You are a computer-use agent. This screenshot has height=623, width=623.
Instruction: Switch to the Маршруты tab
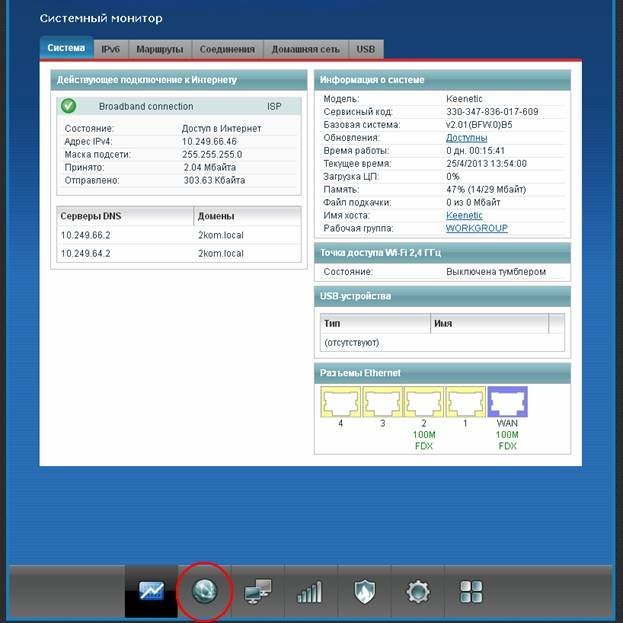[159, 48]
